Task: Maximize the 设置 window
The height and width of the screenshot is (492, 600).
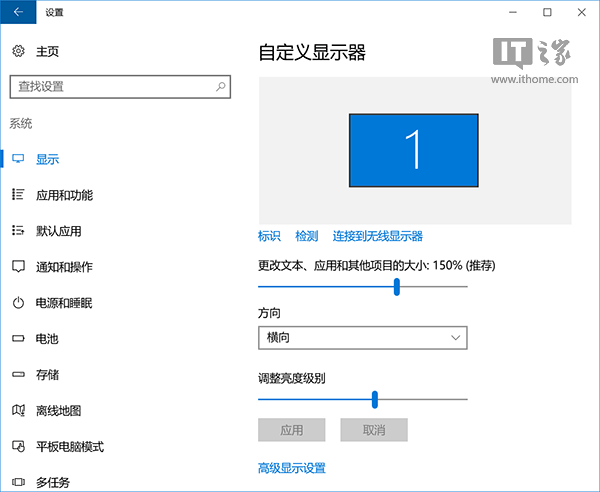Action: tap(547, 12)
